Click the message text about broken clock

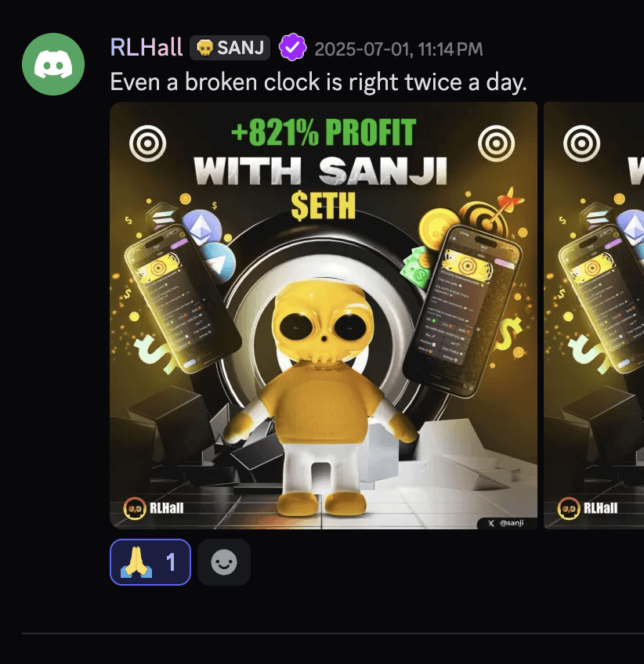319,81
